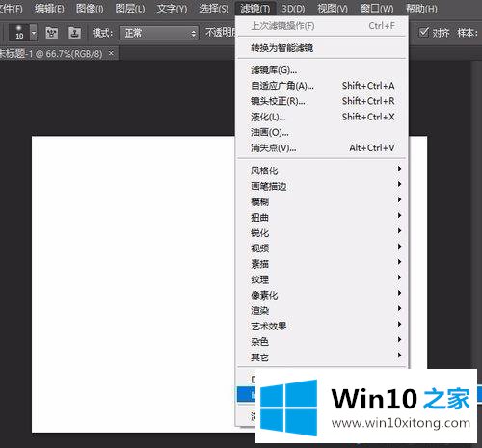Expand the 素描 sketch submenu
The height and width of the screenshot is (448, 482).
point(322,264)
